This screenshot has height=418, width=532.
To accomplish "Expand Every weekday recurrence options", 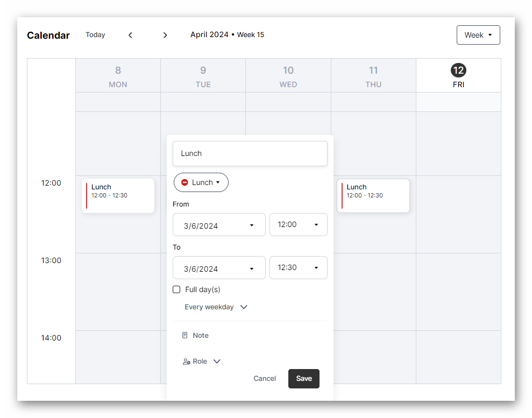I will click(x=243, y=307).
